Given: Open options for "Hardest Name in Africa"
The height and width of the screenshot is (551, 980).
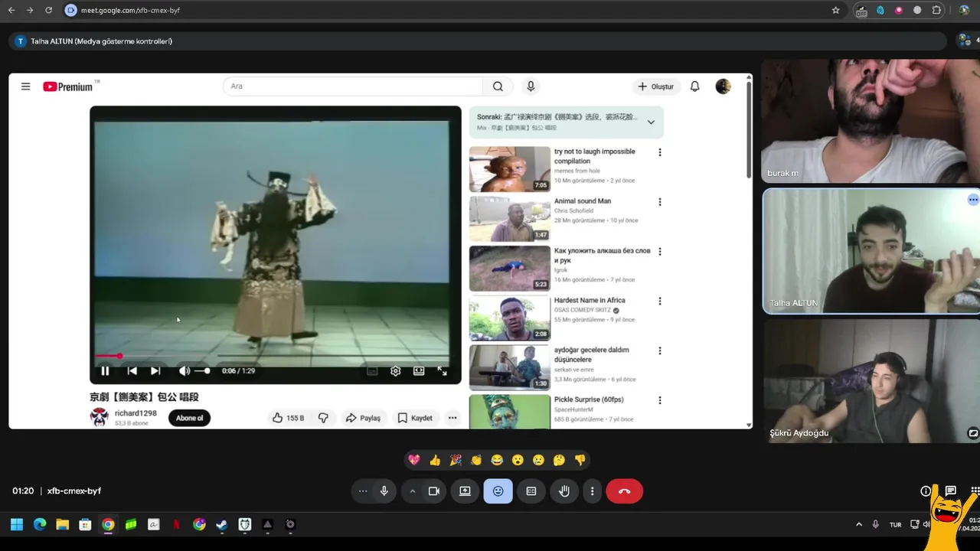Looking at the screenshot, I should pos(659,302).
